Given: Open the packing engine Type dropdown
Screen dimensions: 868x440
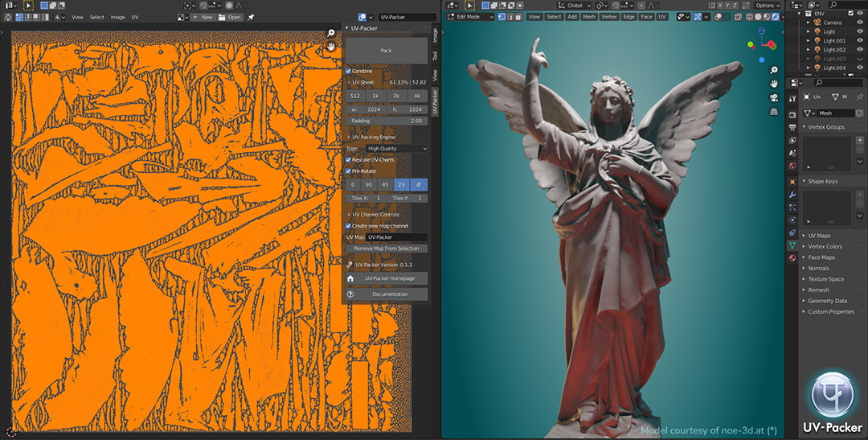Looking at the screenshot, I should (x=396, y=149).
